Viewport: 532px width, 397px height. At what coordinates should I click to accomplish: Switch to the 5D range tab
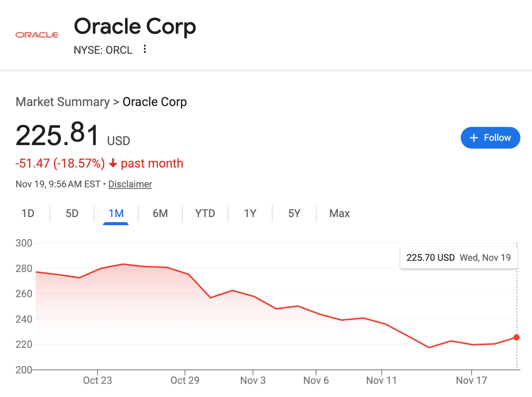tap(72, 214)
